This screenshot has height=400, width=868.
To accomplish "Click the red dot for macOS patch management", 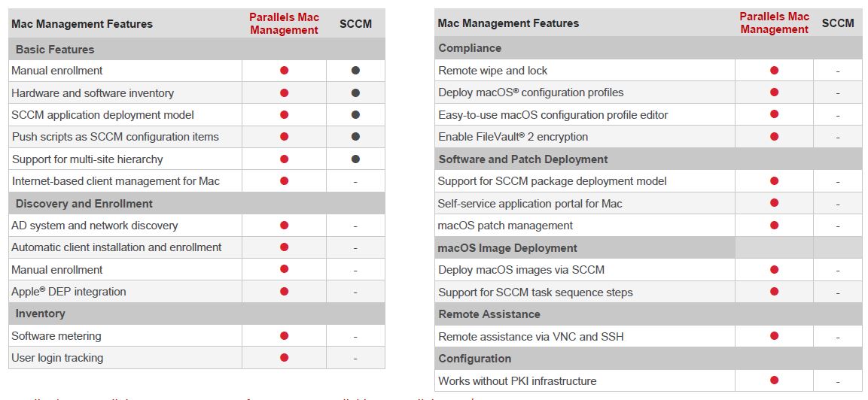I will click(x=774, y=226).
